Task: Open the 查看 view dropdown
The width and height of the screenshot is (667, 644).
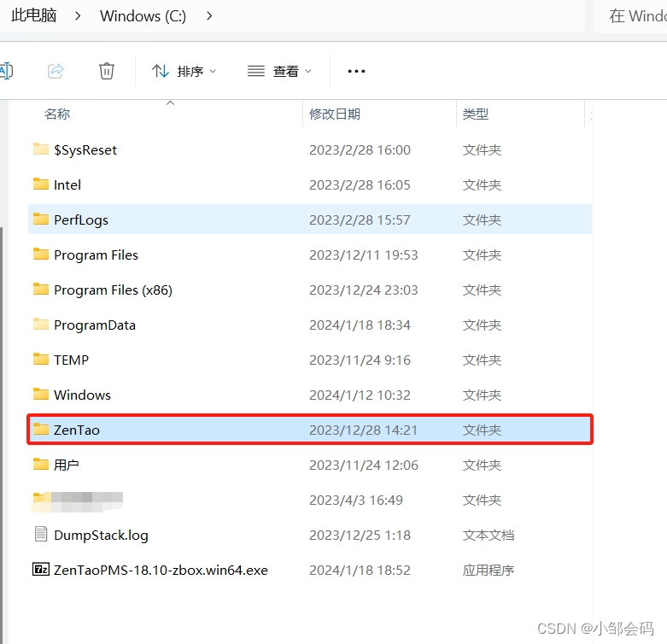Action: point(279,71)
